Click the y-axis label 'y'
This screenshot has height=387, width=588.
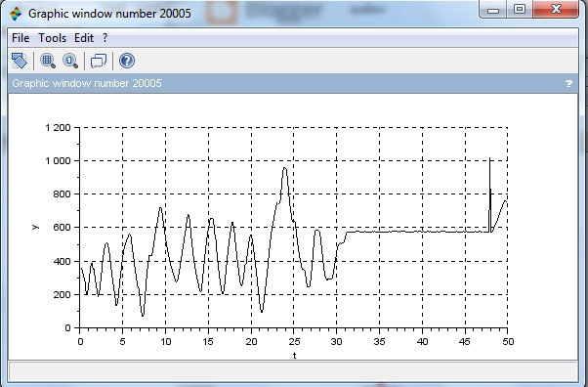pos(35,227)
